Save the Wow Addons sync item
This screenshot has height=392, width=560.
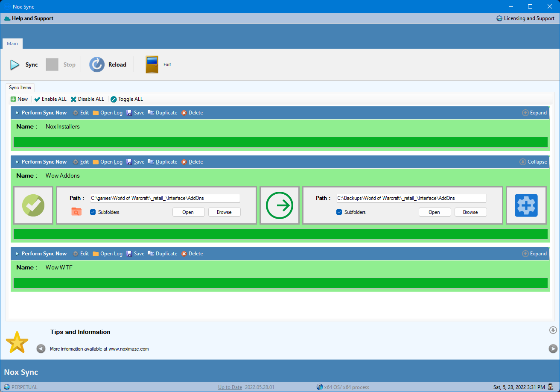click(135, 162)
